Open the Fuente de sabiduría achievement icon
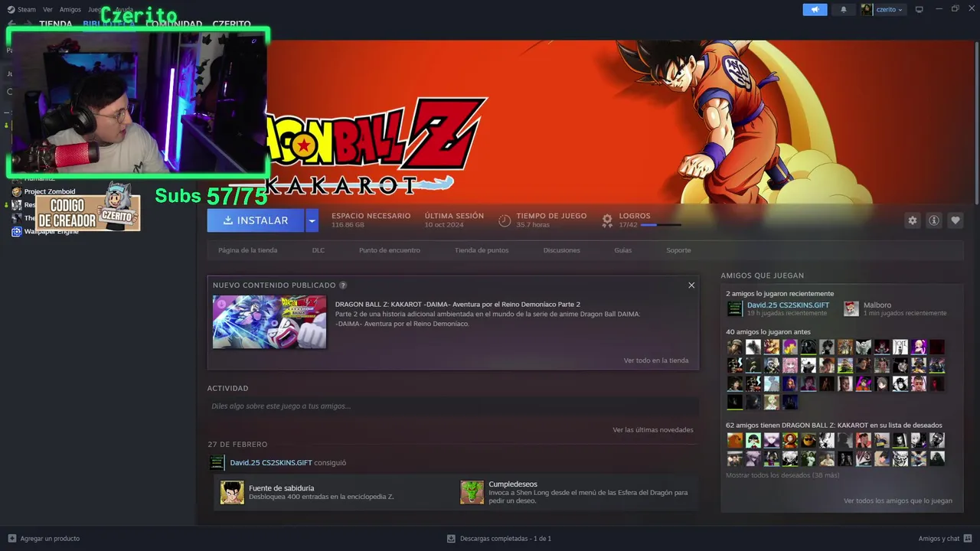 tap(232, 492)
